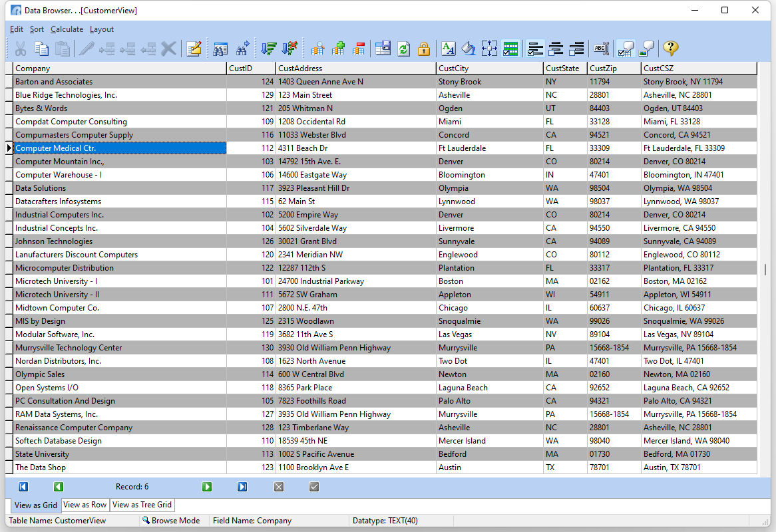
Task: Toggle center text alignment icon
Action: click(556, 49)
